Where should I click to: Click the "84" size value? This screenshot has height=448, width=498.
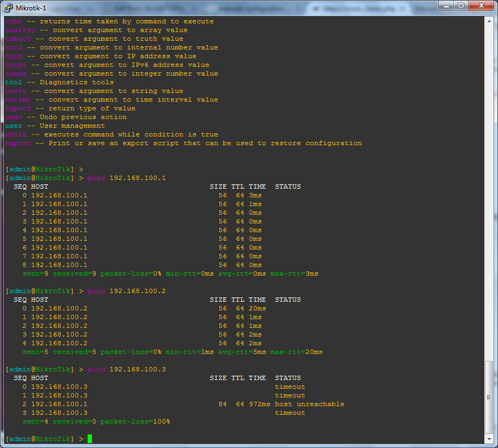[x=223, y=404]
